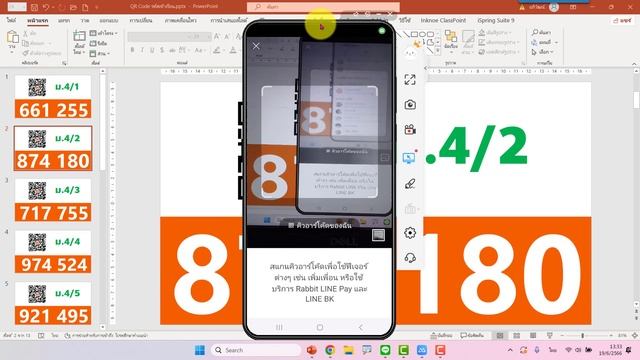Click the fullscreen icon on phone mirror toolbar
Screen dimensions: 640x360
tap(410, 80)
